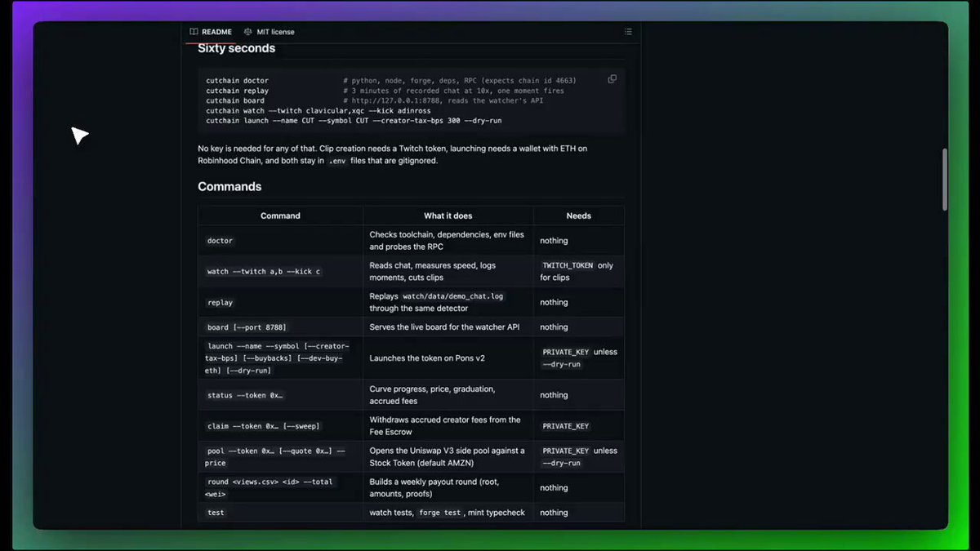Image resolution: width=980 pixels, height=551 pixels.
Task: Select the "Needs" column header
Action: tap(579, 216)
